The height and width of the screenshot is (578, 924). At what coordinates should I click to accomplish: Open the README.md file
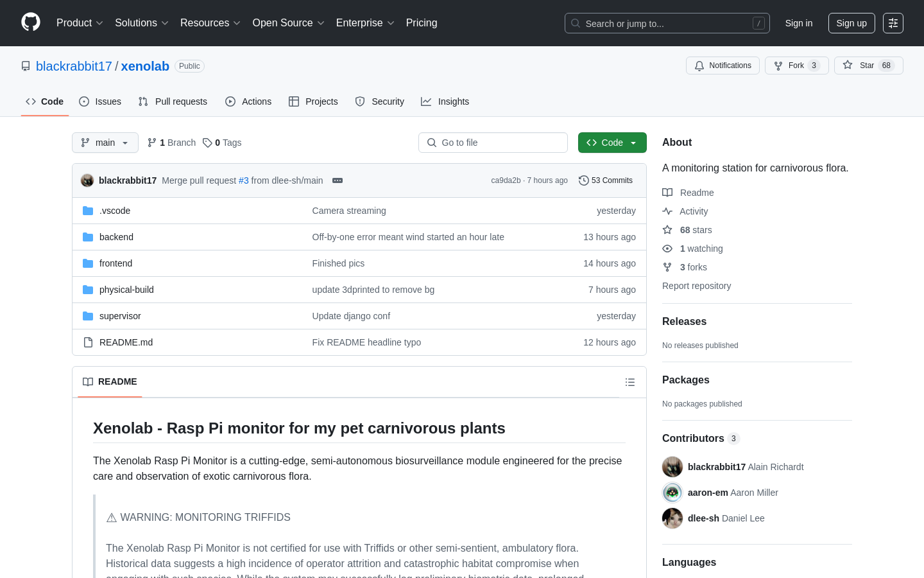[x=126, y=342]
